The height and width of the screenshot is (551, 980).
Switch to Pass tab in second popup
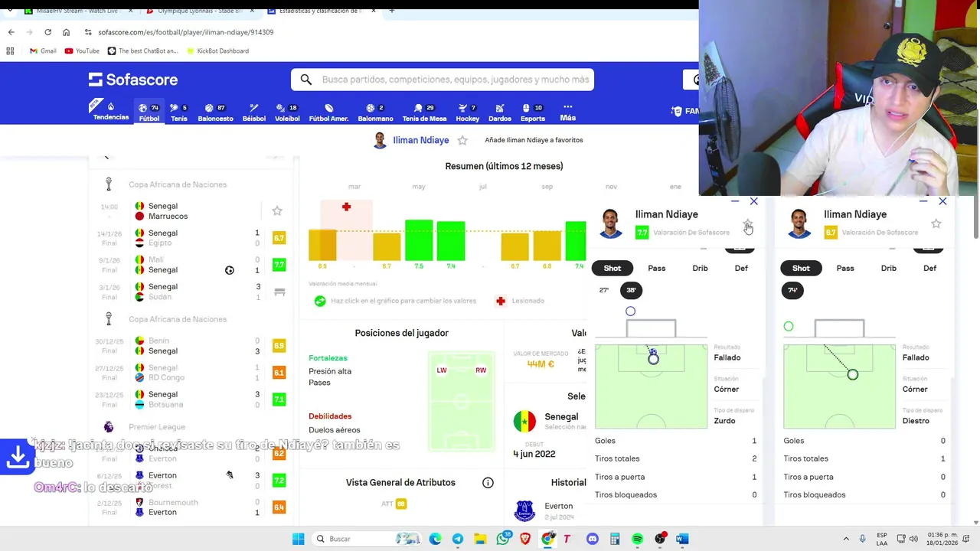845,268
